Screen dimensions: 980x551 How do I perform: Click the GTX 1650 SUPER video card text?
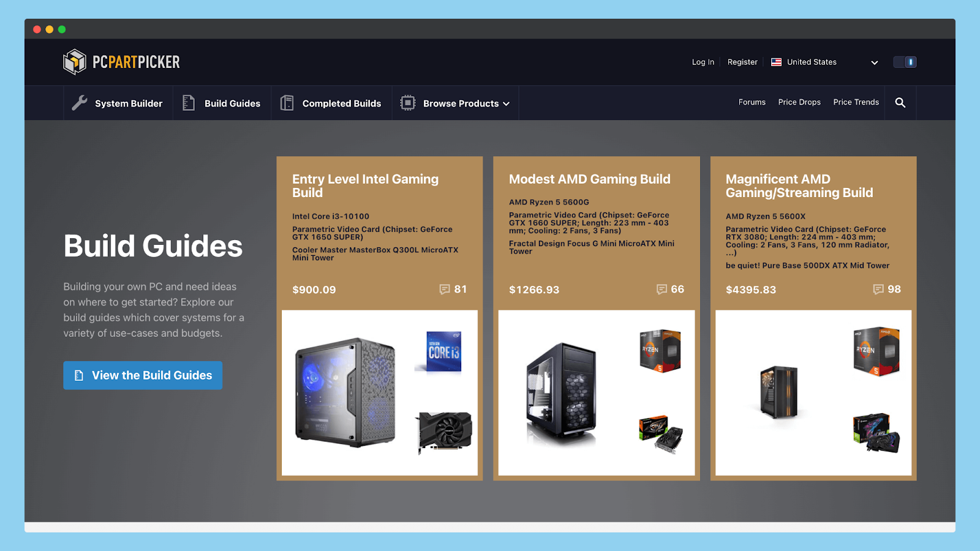[372, 233]
